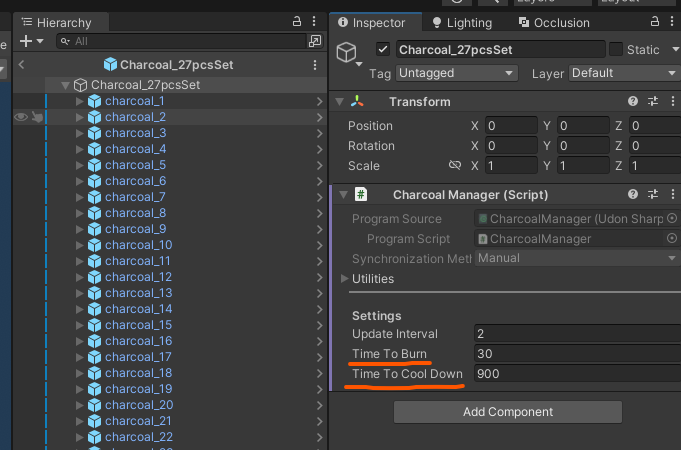This screenshot has height=450, width=681.
Task: Open the Layer dropdown
Action: (625, 73)
